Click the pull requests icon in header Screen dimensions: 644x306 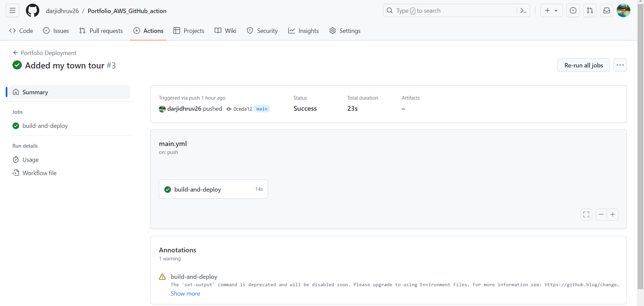[590, 10]
